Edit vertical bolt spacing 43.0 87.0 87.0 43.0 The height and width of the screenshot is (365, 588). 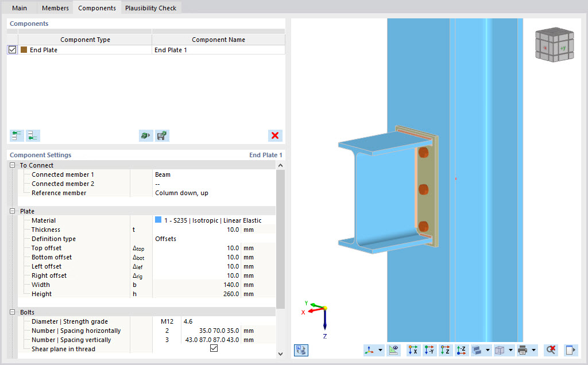click(x=211, y=340)
